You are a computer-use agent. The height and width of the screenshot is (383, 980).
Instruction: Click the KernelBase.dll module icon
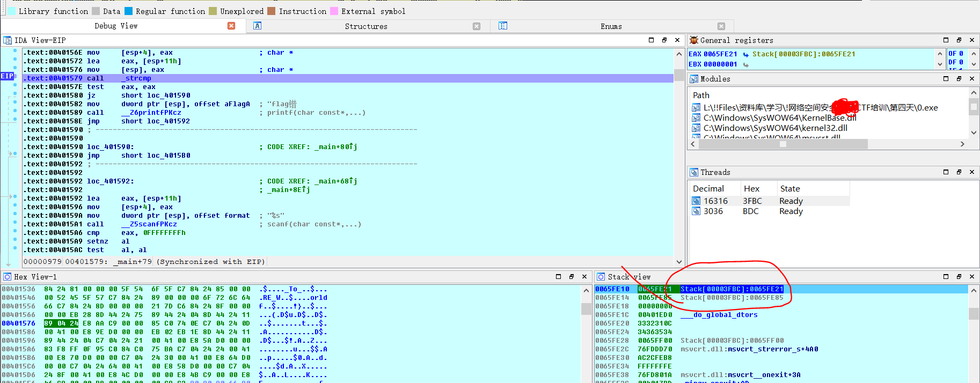coord(696,118)
